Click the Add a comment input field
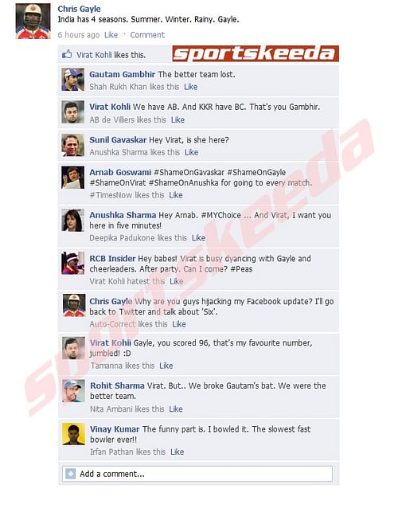Image resolution: width=398 pixels, height=532 pixels. click(x=197, y=474)
